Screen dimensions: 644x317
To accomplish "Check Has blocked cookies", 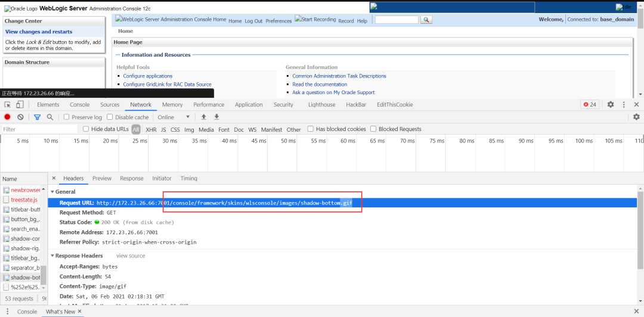I will [x=311, y=129].
